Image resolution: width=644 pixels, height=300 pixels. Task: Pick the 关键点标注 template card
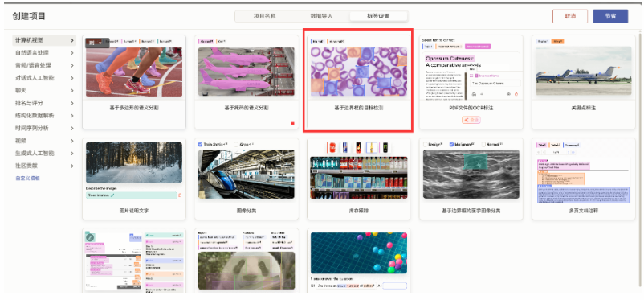click(x=583, y=82)
